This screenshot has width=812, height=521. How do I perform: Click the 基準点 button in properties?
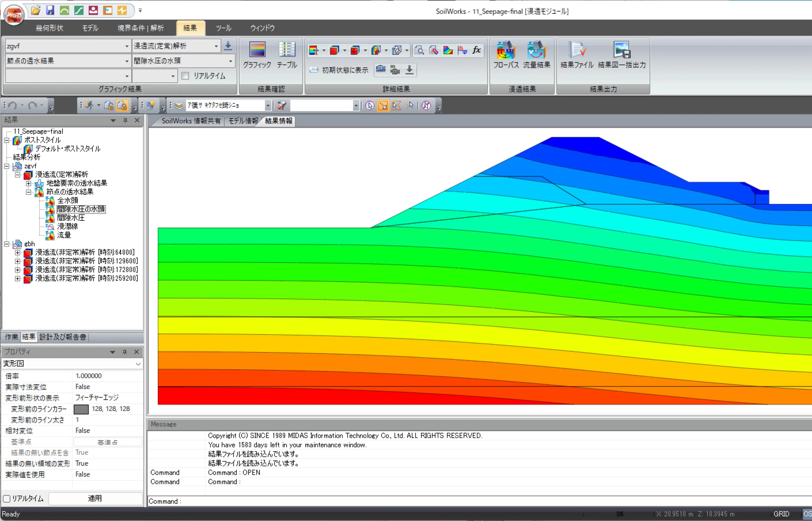pyautogui.click(x=107, y=442)
